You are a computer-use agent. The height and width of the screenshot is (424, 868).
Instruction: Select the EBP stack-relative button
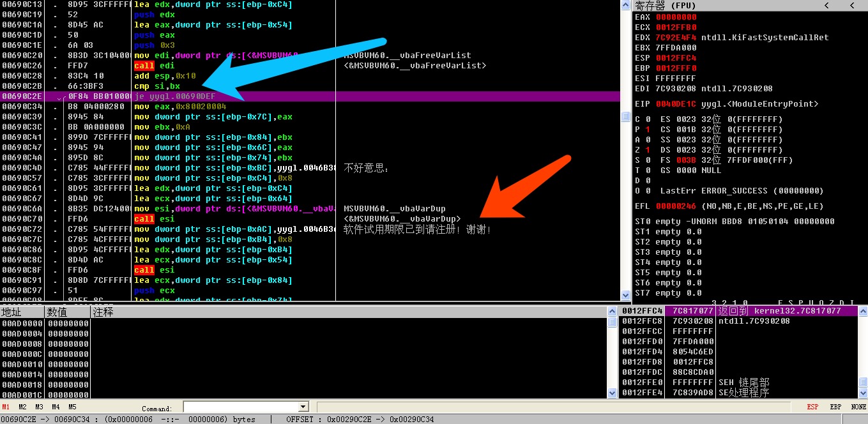coord(835,407)
